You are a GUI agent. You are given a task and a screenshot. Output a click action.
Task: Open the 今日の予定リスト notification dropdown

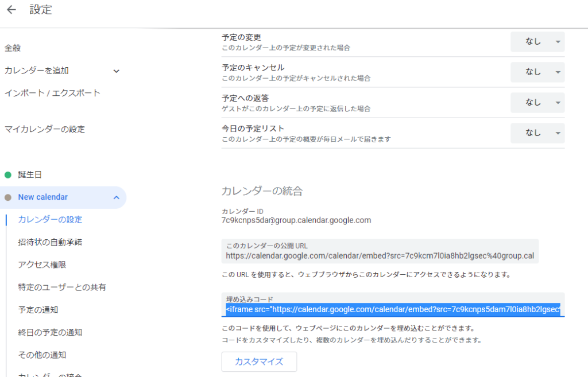(537, 133)
